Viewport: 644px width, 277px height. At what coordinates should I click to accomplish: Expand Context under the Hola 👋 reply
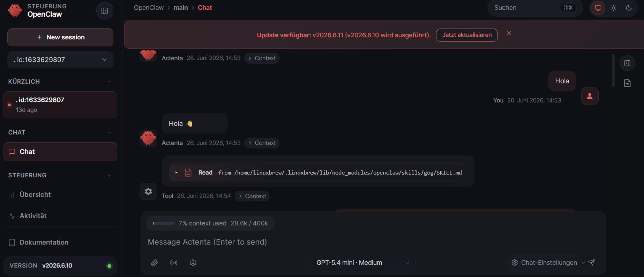pos(262,143)
